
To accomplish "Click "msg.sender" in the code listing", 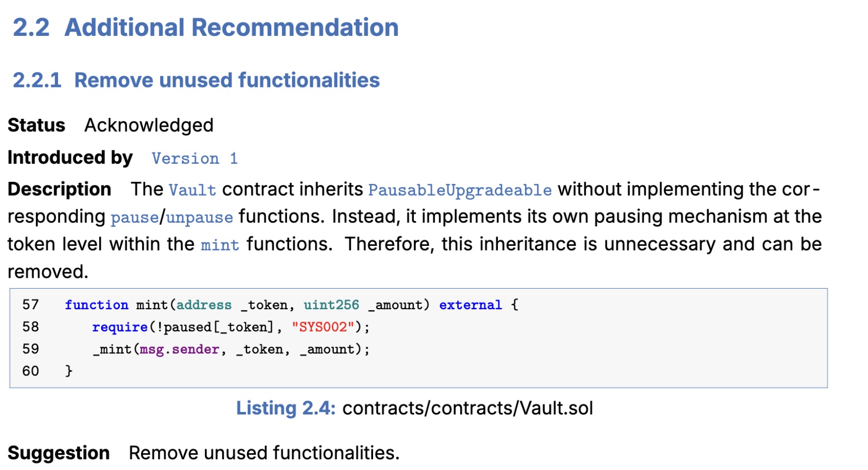I will point(179,349).
